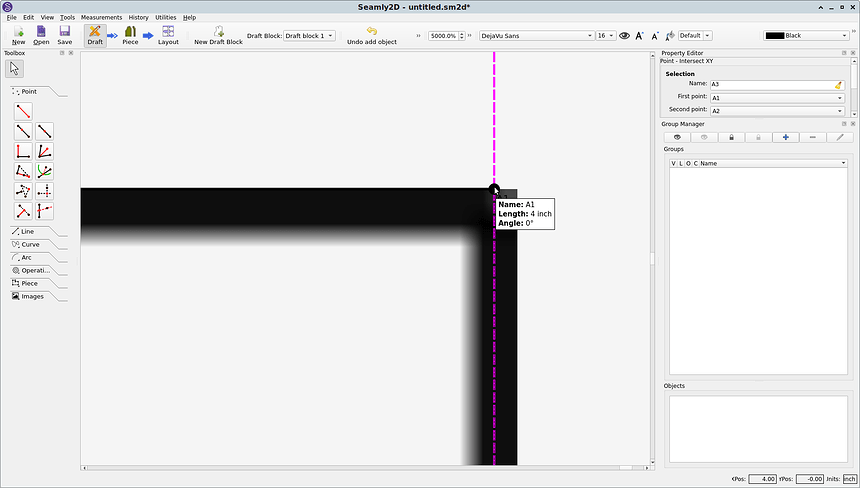Viewport: 860px width, 488px height.
Task: Open the History menu
Action: coord(138,18)
